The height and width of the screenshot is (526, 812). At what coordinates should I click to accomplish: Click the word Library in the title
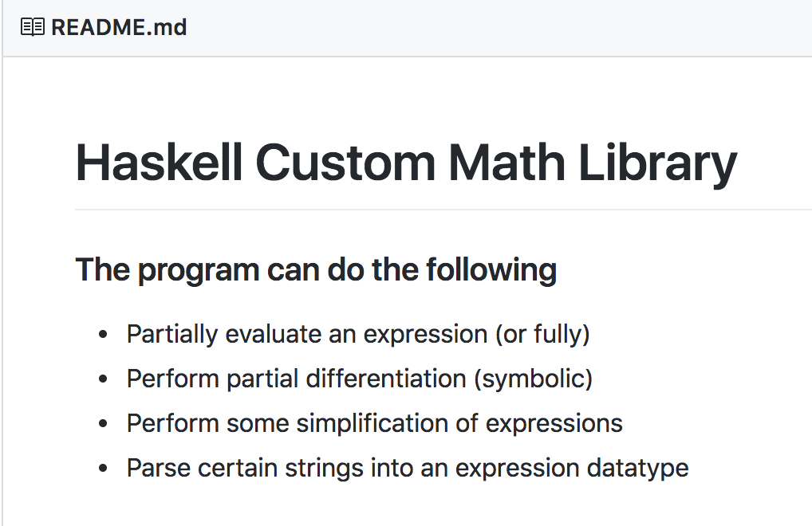pyautogui.click(x=658, y=164)
